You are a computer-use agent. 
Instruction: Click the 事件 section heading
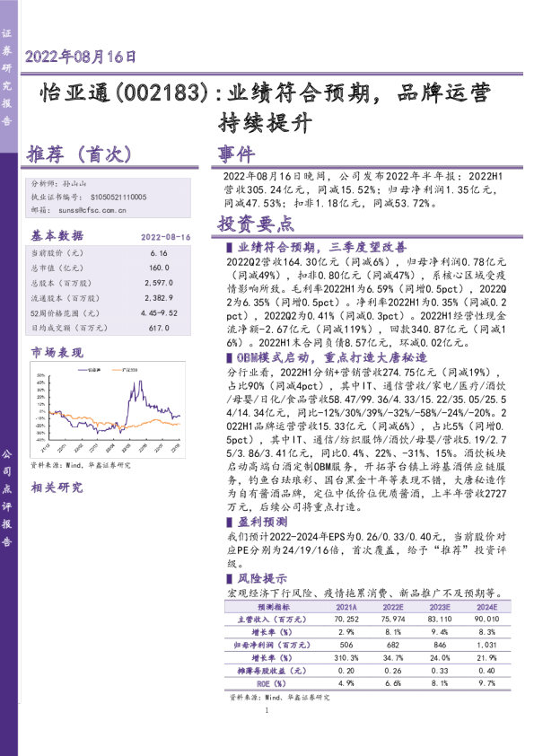(236, 154)
